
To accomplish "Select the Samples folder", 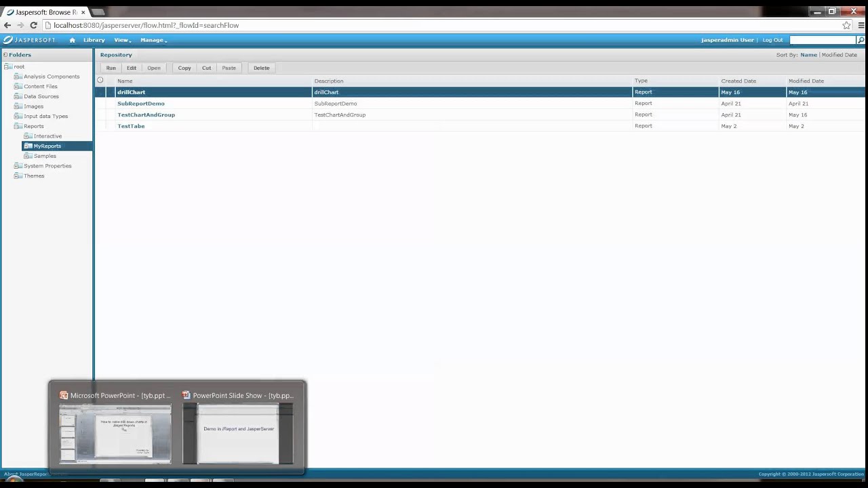I will [x=45, y=156].
